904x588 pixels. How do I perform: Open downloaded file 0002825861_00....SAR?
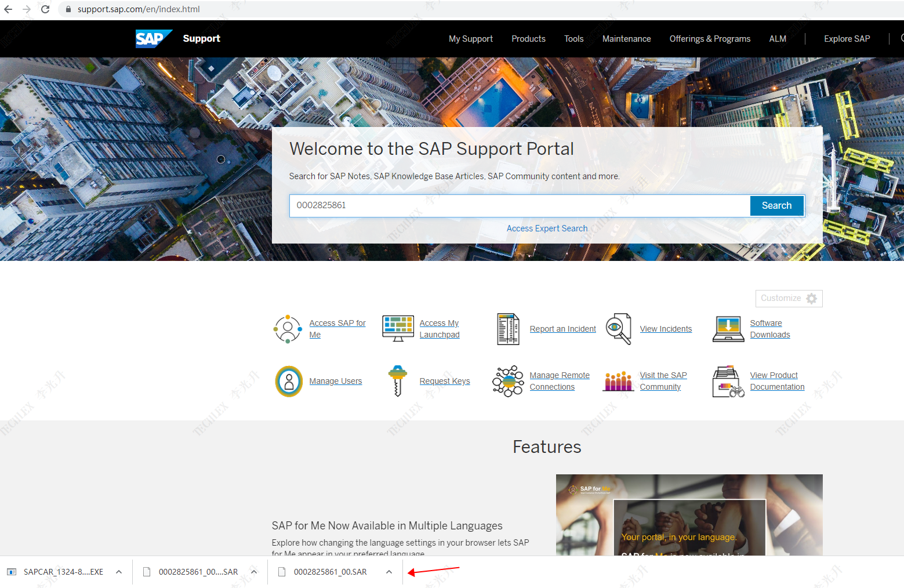pos(198,572)
